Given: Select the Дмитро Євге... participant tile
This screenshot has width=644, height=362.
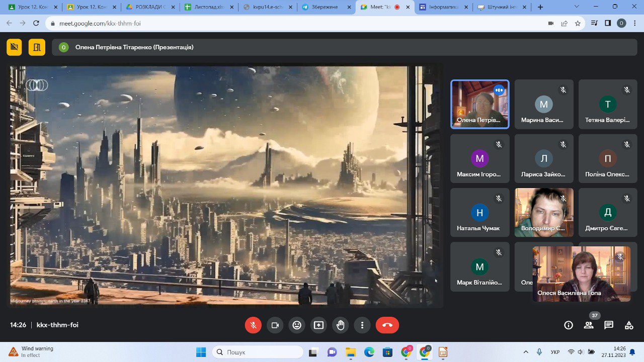Looking at the screenshot, I should point(608,213).
